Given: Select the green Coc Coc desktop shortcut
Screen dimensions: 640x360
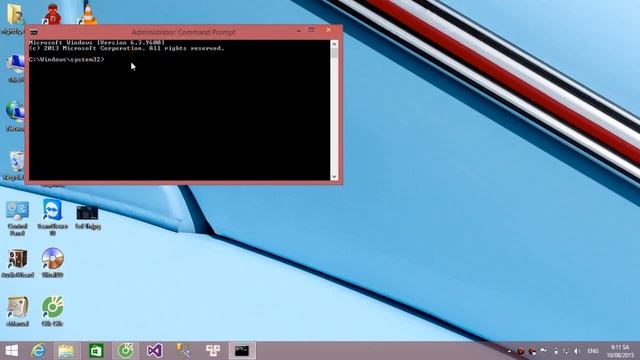Looking at the screenshot, I should (52, 311).
